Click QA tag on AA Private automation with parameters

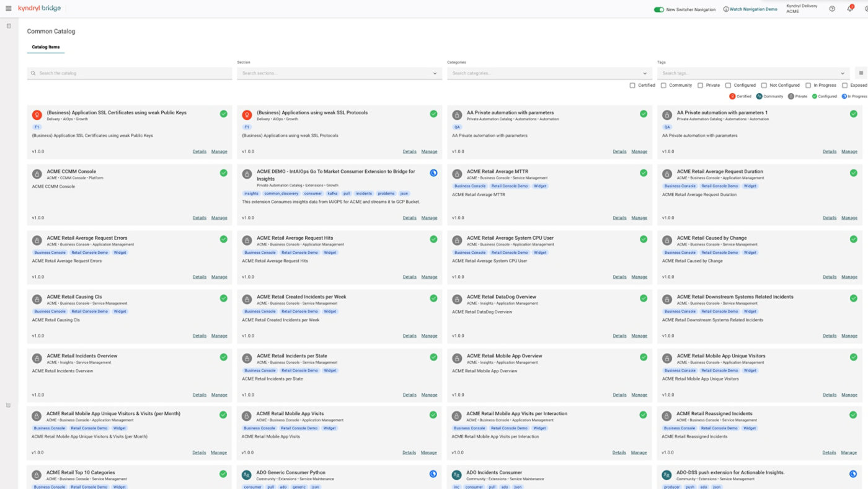tap(458, 127)
